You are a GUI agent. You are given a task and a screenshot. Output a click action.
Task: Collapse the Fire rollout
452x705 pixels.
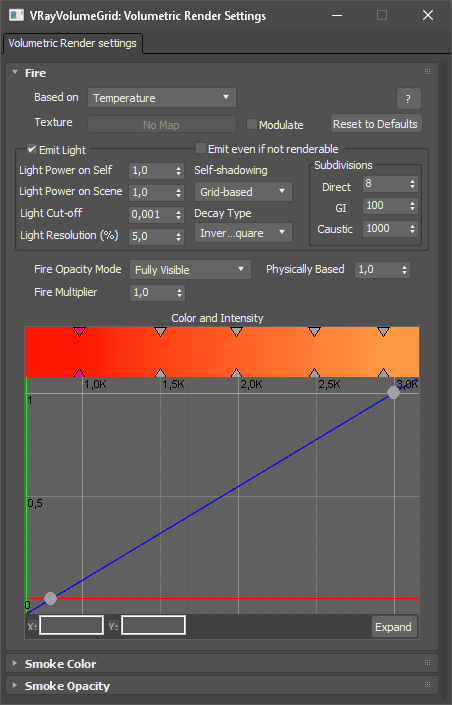(15, 72)
